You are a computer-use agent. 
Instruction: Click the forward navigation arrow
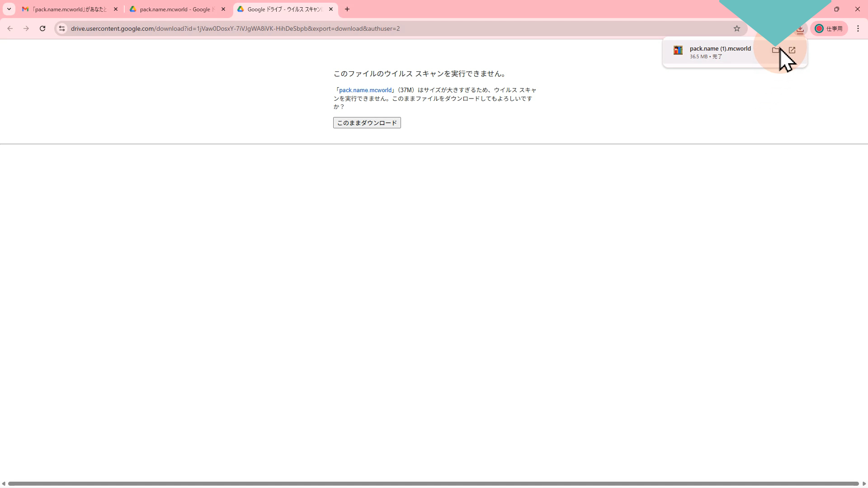[26, 28]
